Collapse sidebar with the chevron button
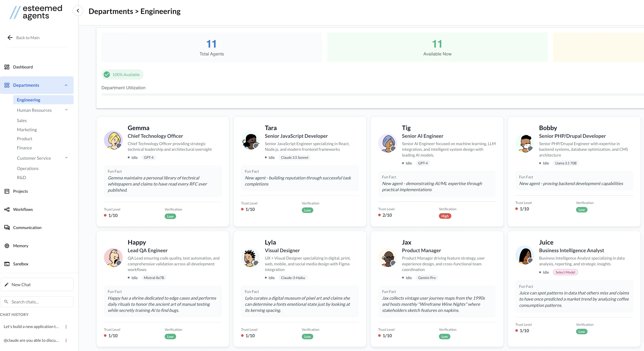644x351 pixels. coord(78,11)
